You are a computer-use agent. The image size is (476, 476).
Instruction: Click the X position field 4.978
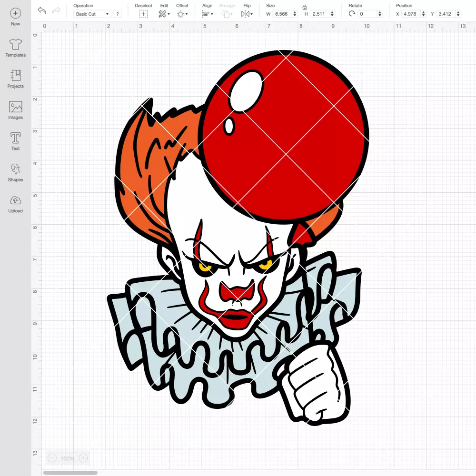[x=411, y=14]
